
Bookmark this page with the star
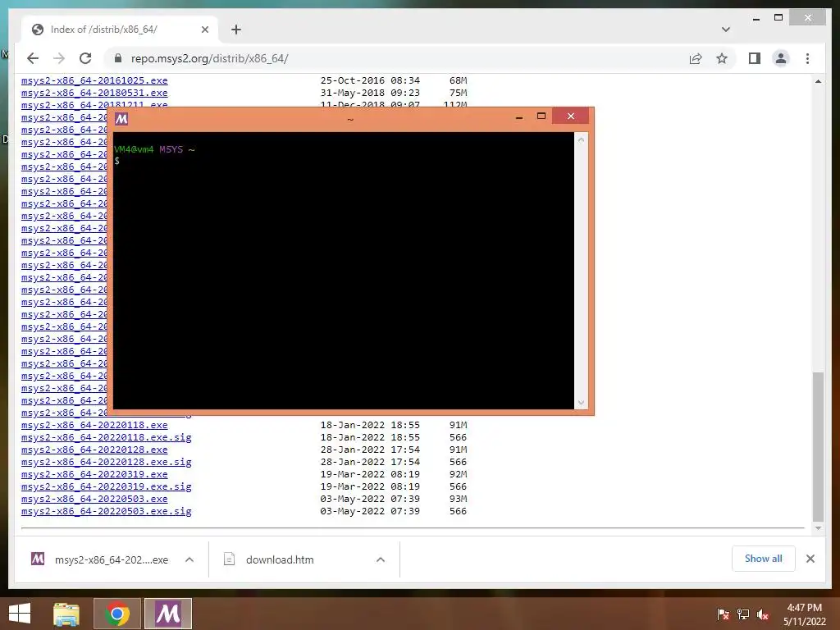722,58
